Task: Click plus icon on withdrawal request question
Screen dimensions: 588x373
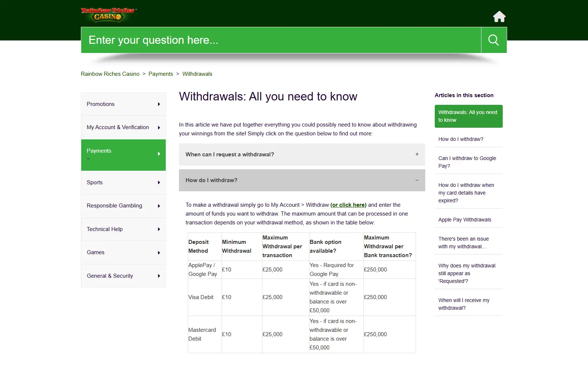Action: point(417,154)
